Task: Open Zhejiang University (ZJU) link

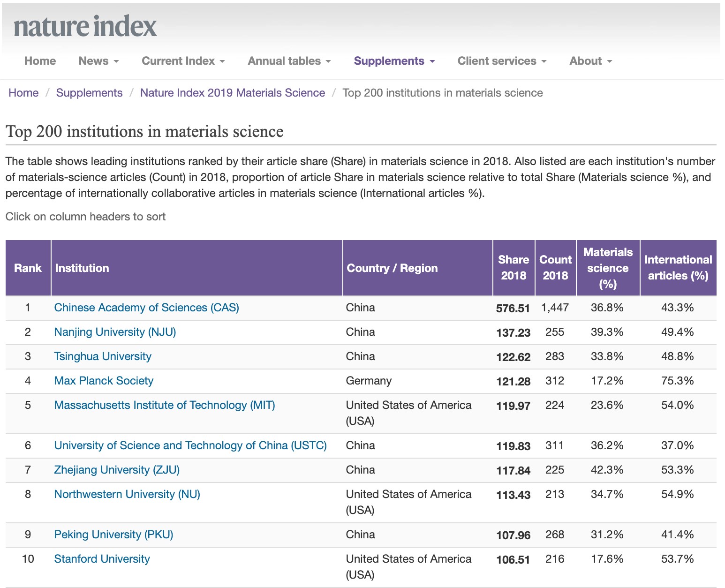Action: click(117, 470)
